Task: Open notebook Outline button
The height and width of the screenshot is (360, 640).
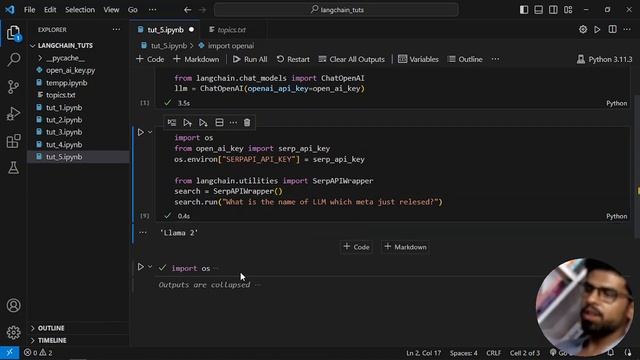Action: click(x=465, y=59)
